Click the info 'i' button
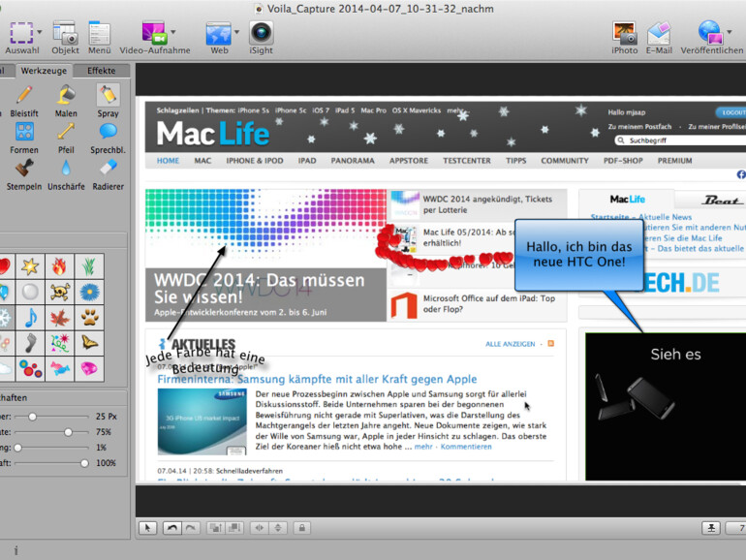This screenshot has width=746, height=560. pos(16,550)
